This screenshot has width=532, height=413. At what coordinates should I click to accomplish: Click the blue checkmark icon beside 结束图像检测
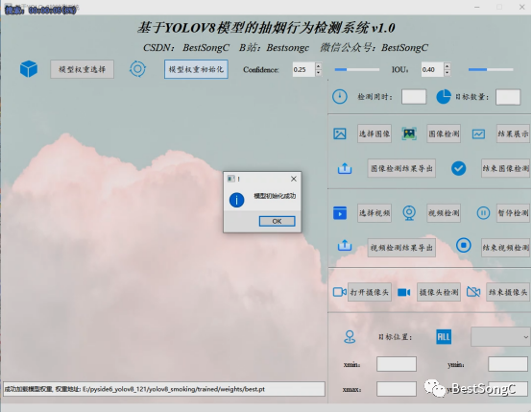tap(458, 168)
